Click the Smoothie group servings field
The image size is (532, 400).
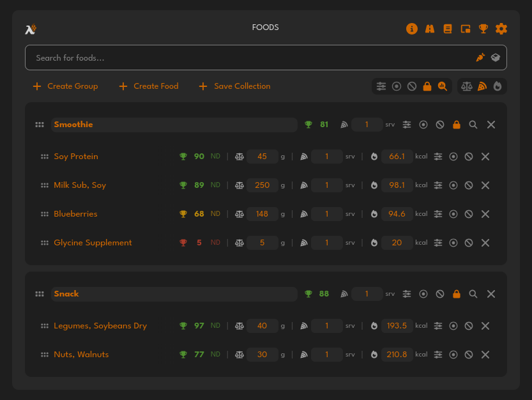pos(367,125)
